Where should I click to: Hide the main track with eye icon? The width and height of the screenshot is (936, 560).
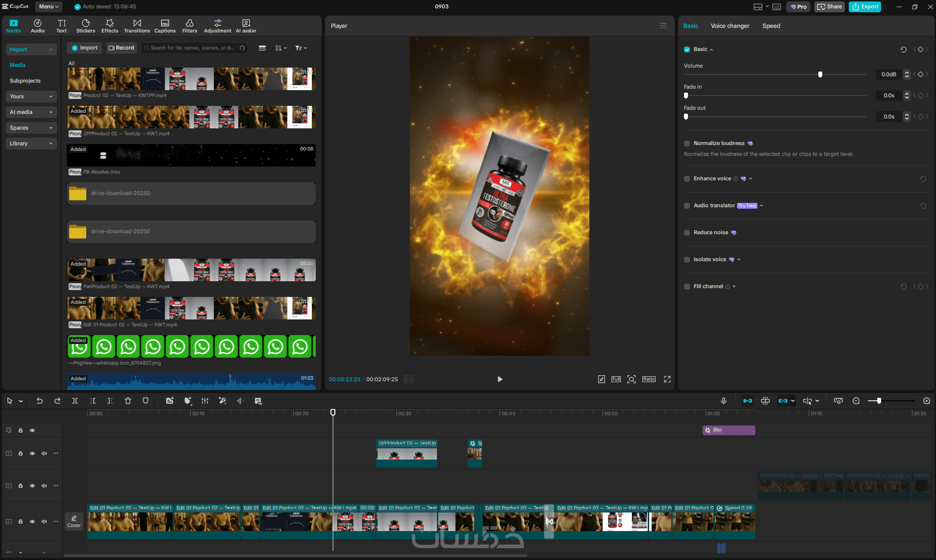tap(32, 521)
